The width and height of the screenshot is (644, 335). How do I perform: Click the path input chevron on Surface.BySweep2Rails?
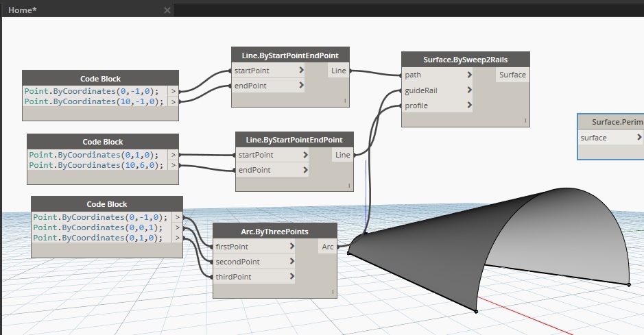[x=469, y=75]
